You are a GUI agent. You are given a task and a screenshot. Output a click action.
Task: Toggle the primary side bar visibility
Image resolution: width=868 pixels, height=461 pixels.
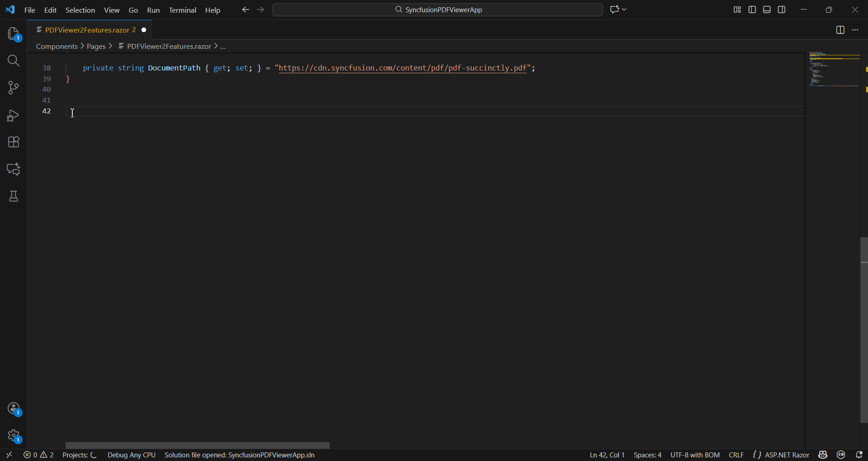pos(752,9)
